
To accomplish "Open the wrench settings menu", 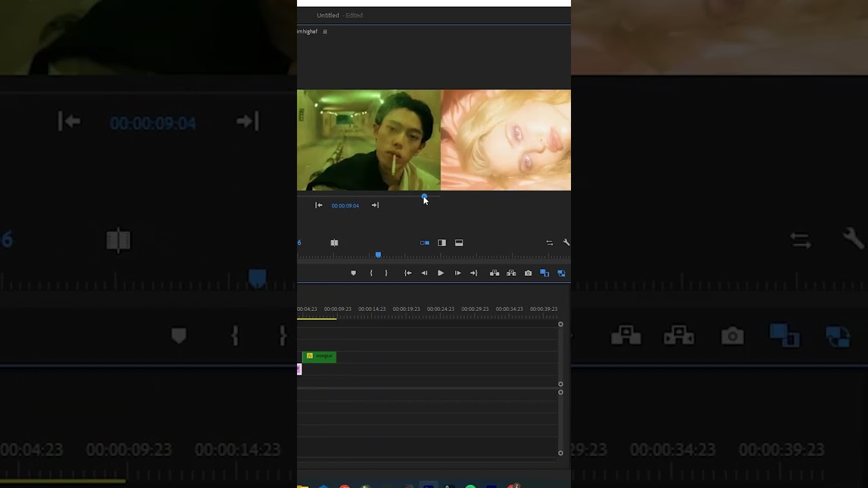I will point(566,243).
